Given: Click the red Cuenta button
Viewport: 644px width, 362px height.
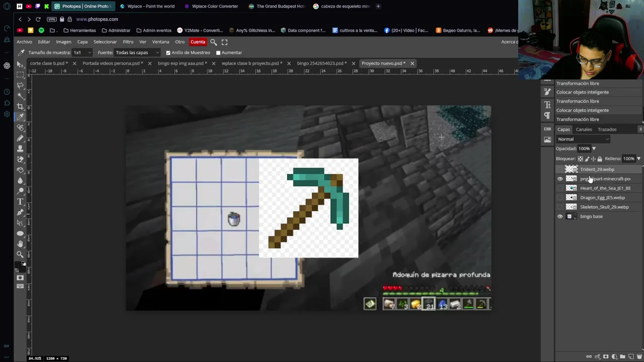Looking at the screenshot, I should [198, 42].
